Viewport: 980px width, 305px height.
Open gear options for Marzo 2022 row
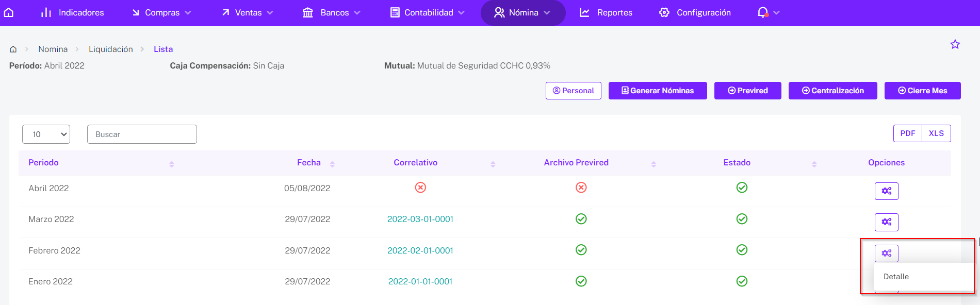(886, 222)
